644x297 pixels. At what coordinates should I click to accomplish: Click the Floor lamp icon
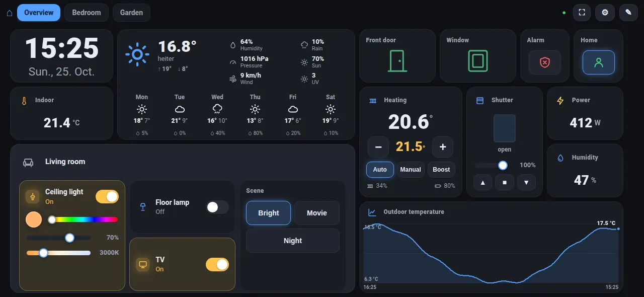pyautogui.click(x=143, y=207)
